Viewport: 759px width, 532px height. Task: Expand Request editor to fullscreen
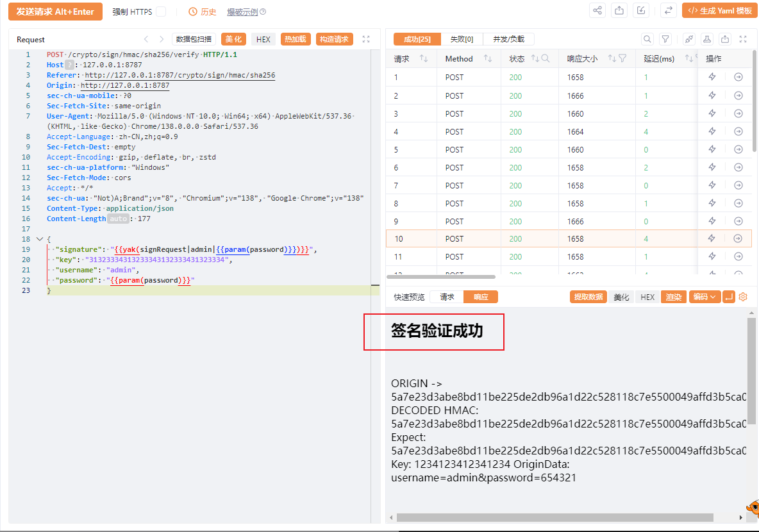pos(366,39)
